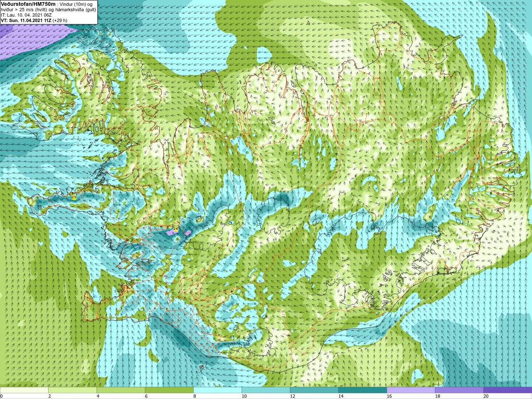Image resolution: width=532 pixels, height=399 pixels.
Task: Click the 'IT: Lau. 10. 04. 2021 06Z' line
Action: tap(26, 15)
